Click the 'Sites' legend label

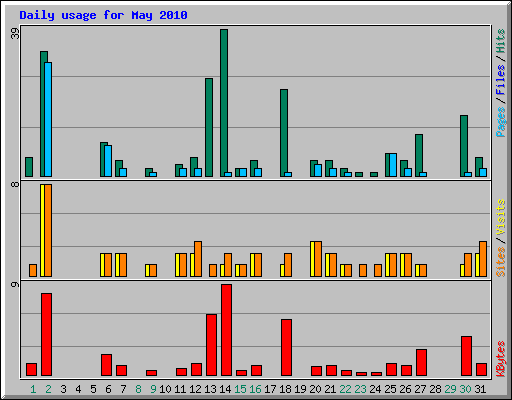tap(501, 262)
